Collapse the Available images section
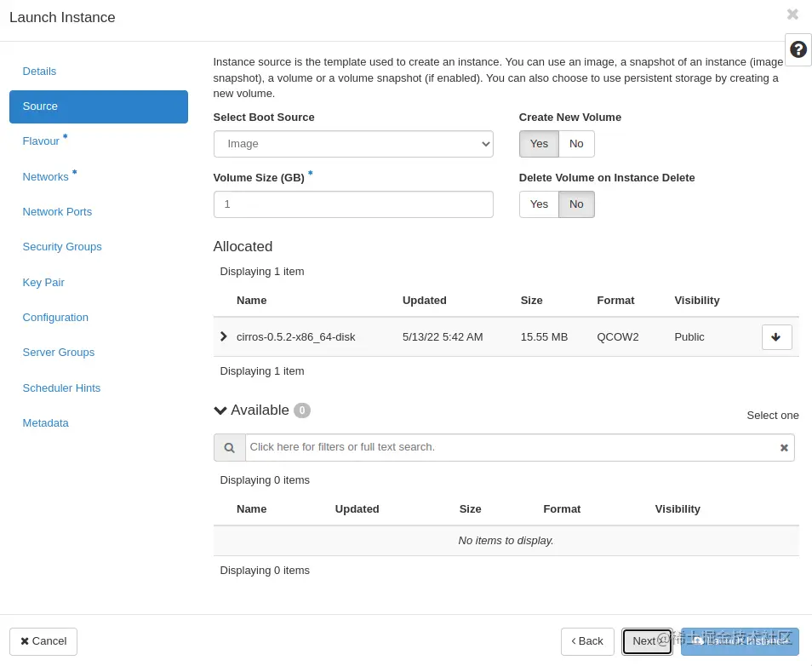This screenshot has width=812, height=666. (220, 410)
